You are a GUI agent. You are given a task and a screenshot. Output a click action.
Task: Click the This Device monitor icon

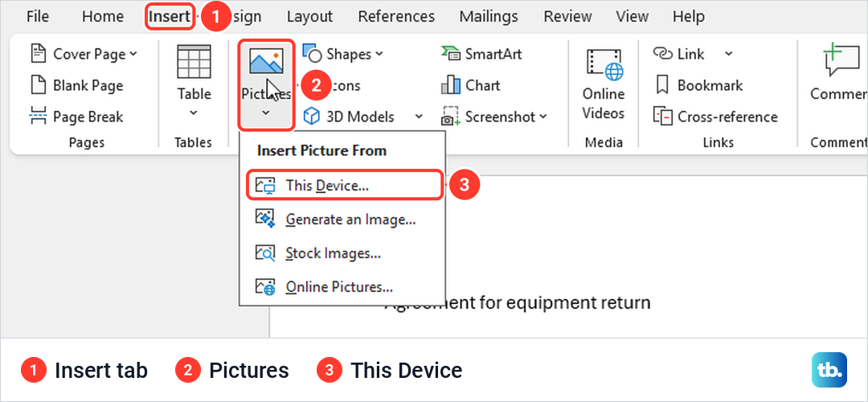pyautogui.click(x=264, y=186)
